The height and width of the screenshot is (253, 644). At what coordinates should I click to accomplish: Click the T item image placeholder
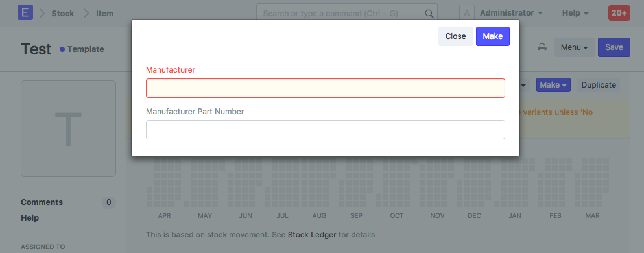point(69,128)
